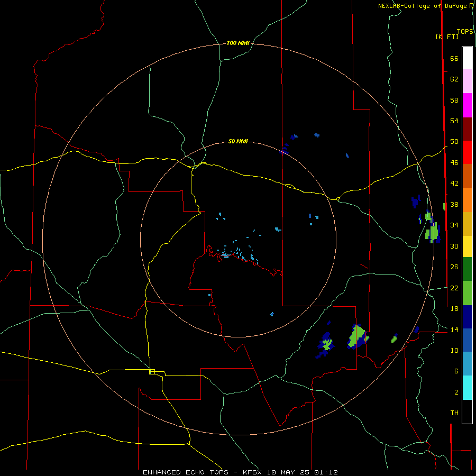Select the light blue swatch near 6
Viewport: 476px width, 476px height.
click(x=467, y=364)
